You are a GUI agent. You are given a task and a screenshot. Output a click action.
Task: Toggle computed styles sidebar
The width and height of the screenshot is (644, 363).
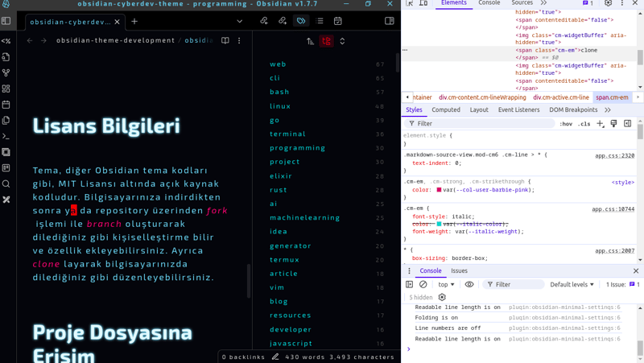pyautogui.click(x=628, y=124)
